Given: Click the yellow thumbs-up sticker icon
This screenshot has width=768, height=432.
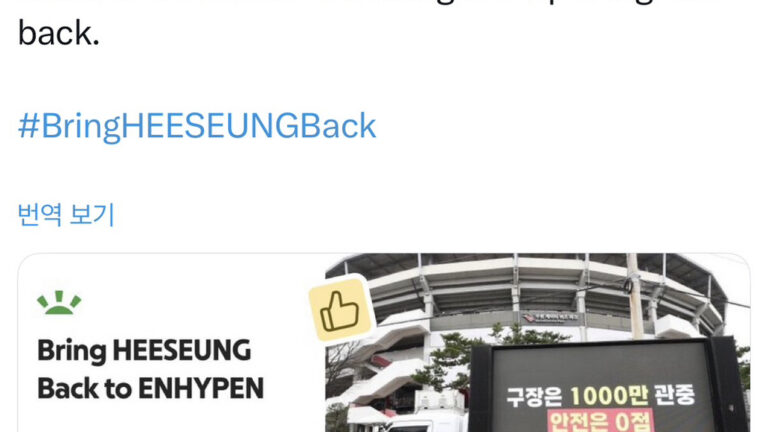Looking at the screenshot, I should point(340,311).
